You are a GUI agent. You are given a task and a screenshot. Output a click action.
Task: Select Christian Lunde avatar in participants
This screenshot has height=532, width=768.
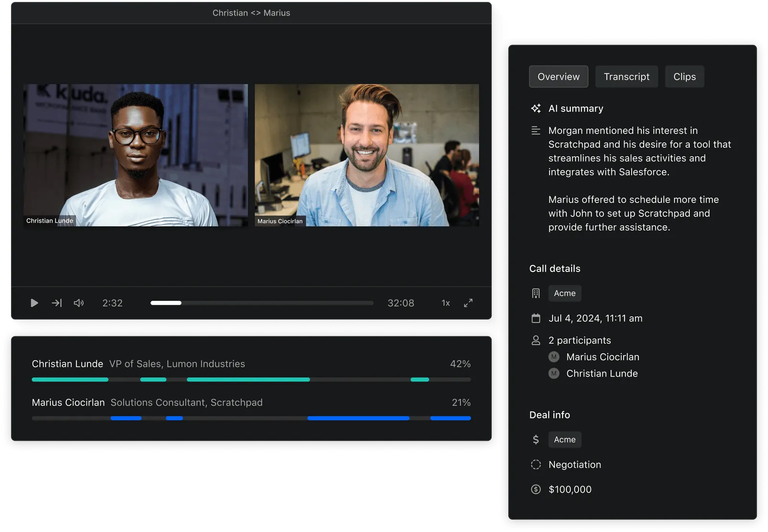(x=554, y=374)
